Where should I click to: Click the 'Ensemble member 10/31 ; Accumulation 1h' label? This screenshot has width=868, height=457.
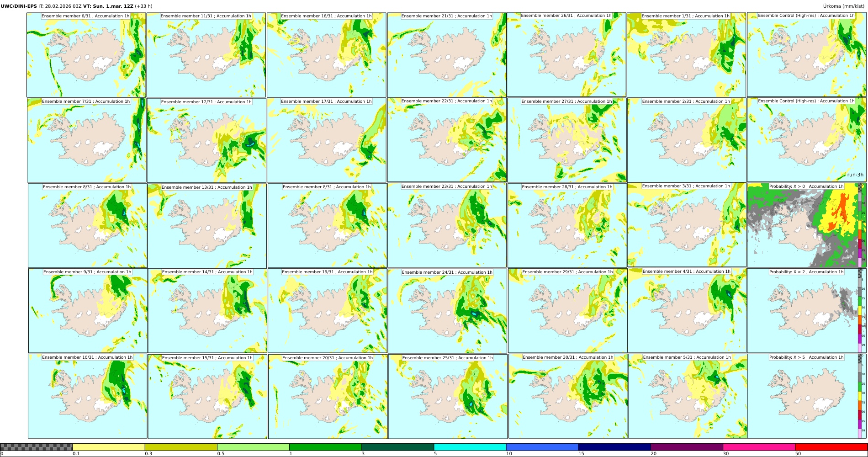click(87, 357)
